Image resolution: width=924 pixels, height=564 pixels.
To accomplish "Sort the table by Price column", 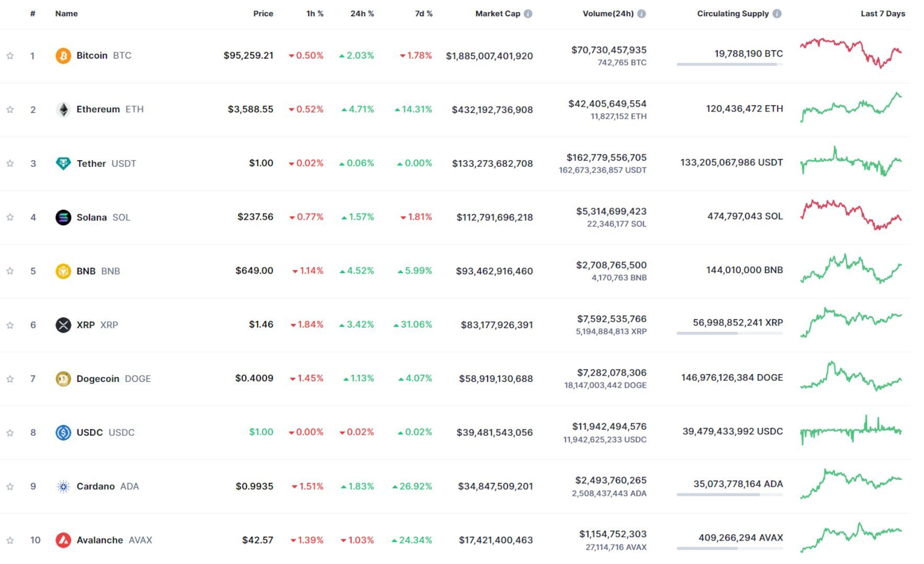I will tap(263, 14).
